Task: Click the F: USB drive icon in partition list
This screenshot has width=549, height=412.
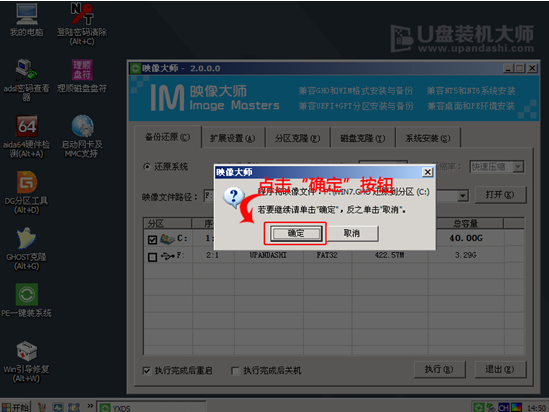Action: click(x=167, y=256)
